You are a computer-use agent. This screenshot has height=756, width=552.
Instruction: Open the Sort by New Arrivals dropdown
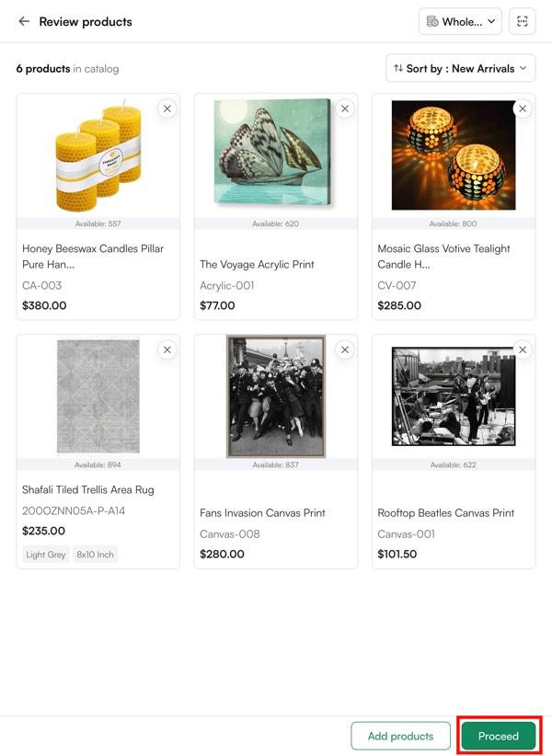point(460,68)
